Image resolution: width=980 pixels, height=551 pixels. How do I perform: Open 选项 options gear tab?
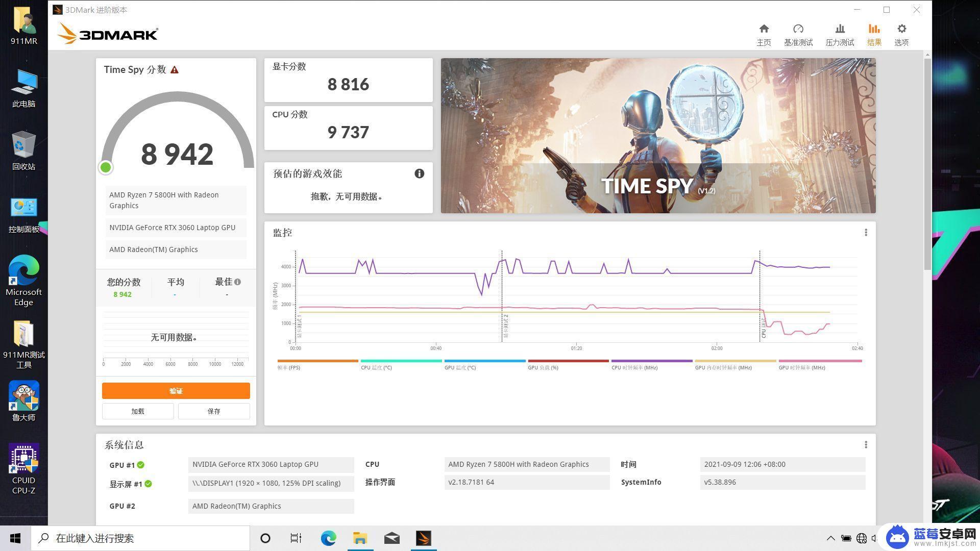[x=901, y=35]
